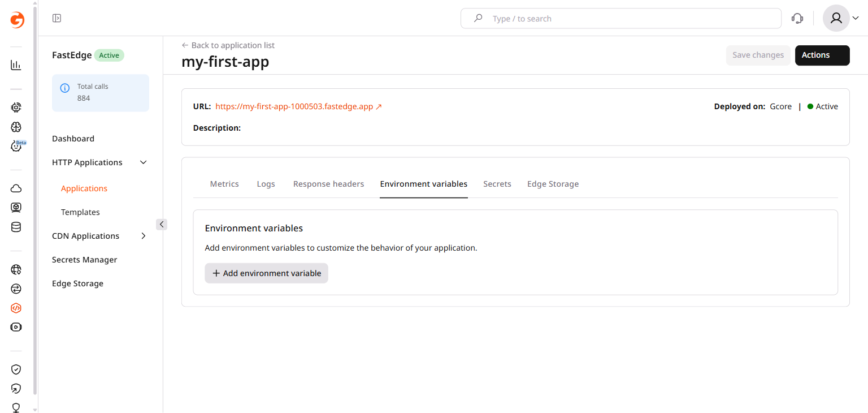This screenshot has width=868, height=413.
Task: Click the external link arrow after the URL
Action: click(x=379, y=106)
